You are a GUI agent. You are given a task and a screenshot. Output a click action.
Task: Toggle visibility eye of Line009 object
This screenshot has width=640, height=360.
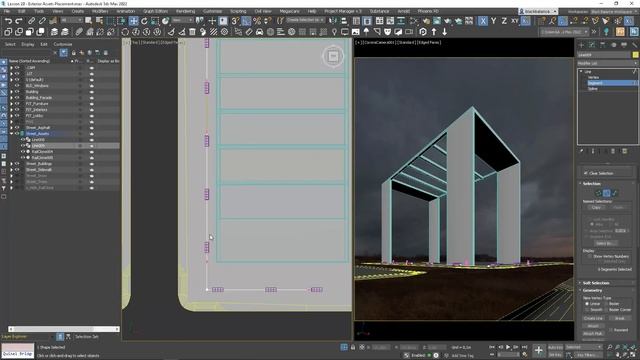click(x=23, y=146)
